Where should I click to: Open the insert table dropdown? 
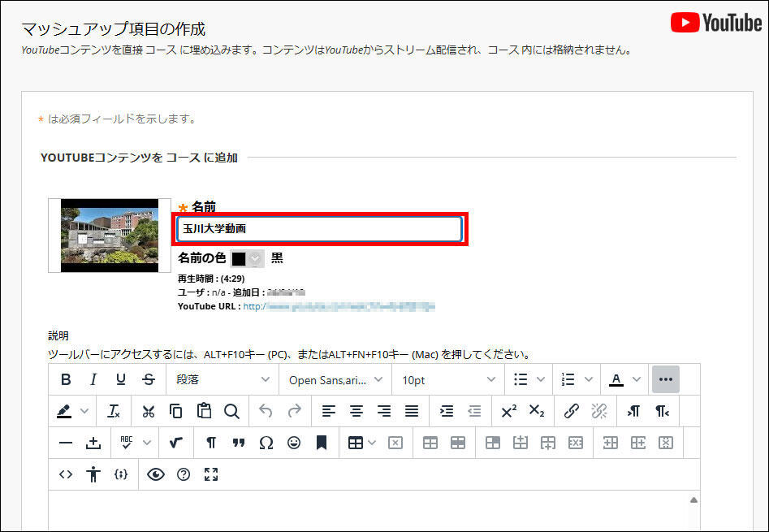pyautogui.click(x=361, y=443)
